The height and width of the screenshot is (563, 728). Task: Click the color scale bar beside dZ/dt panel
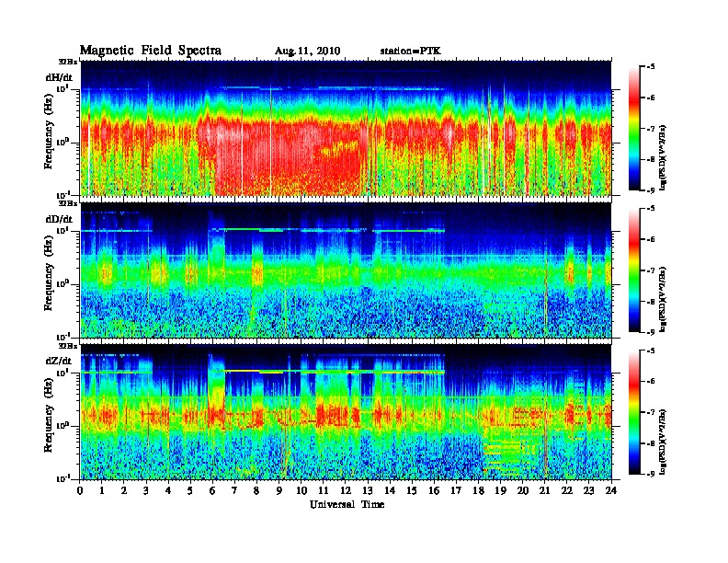(x=634, y=411)
